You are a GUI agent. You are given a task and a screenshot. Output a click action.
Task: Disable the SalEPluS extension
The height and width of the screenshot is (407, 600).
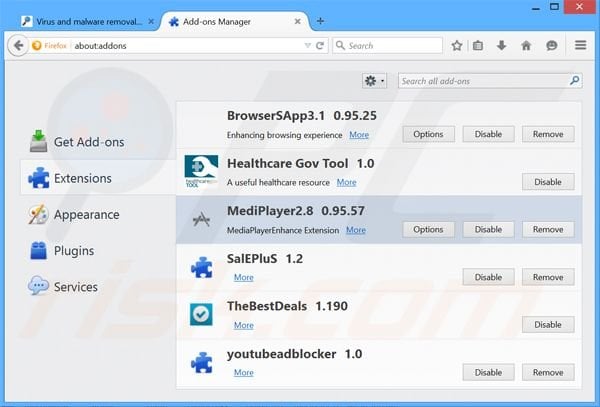pyautogui.click(x=488, y=277)
